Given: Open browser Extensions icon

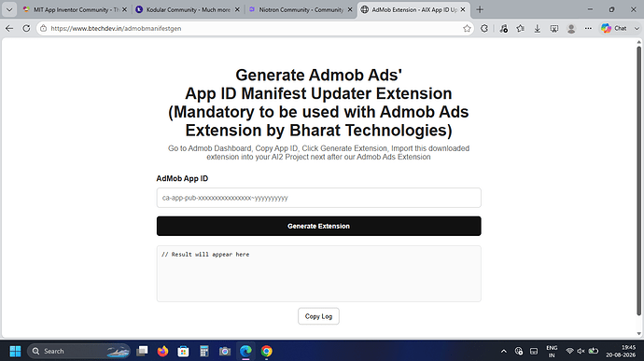Looking at the screenshot, I should click(484, 28).
